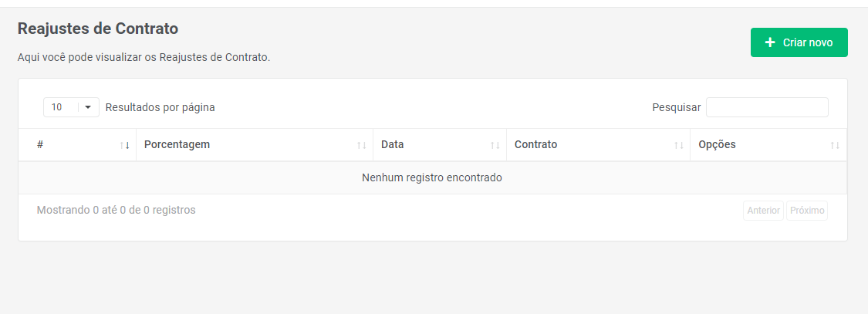The image size is (868, 314).
Task: Click the plus icon in Criar novo
Action: (769, 42)
